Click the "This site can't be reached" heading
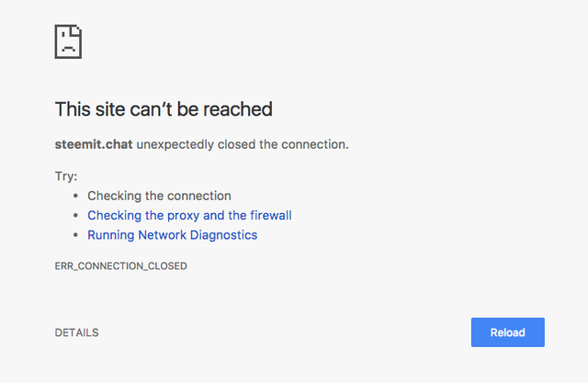This screenshot has width=588, height=383. click(x=164, y=109)
